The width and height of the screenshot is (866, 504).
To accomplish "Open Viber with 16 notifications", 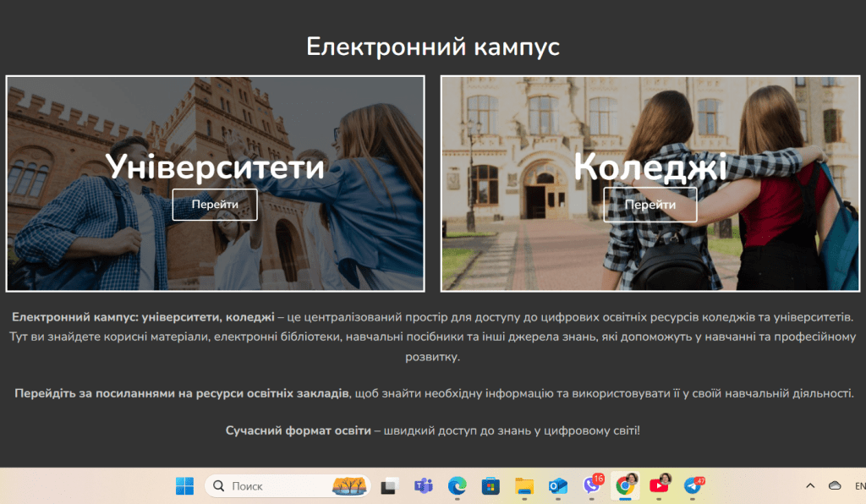I will pos(592,486).
